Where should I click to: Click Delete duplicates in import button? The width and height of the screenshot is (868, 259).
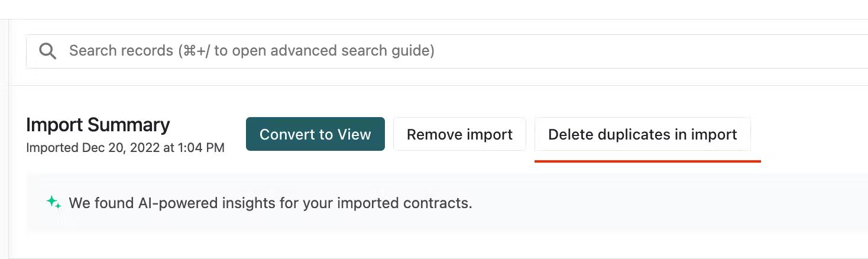tap(643, 134)
